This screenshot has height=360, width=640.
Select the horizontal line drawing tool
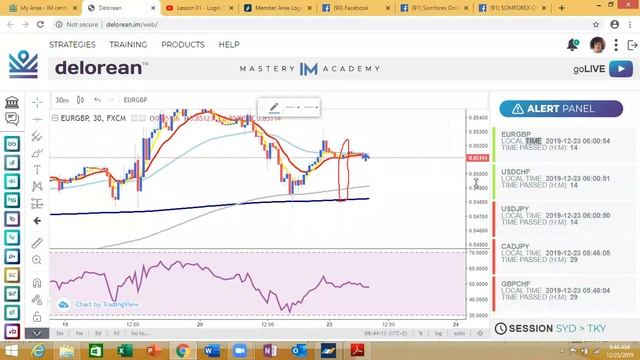click(x=37, y=119)
